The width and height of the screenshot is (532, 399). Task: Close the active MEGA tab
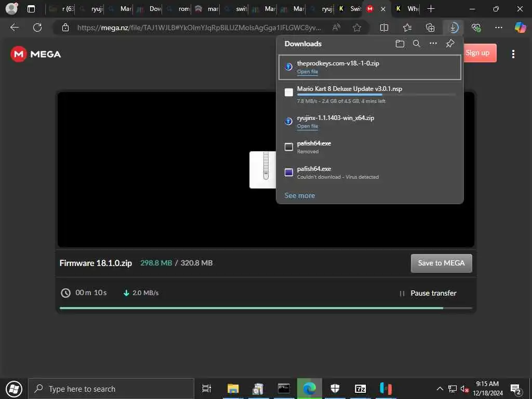[x=383, y=9]
